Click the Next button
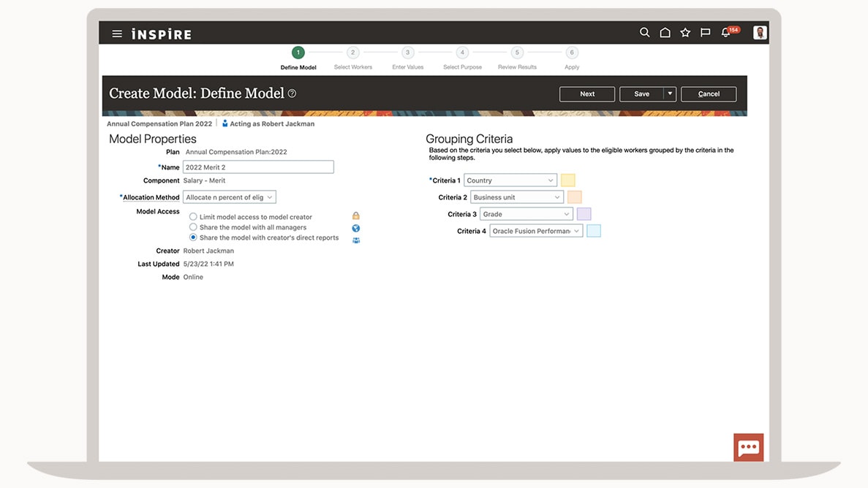Screen dimensions: 868x488 click(586, 94)
